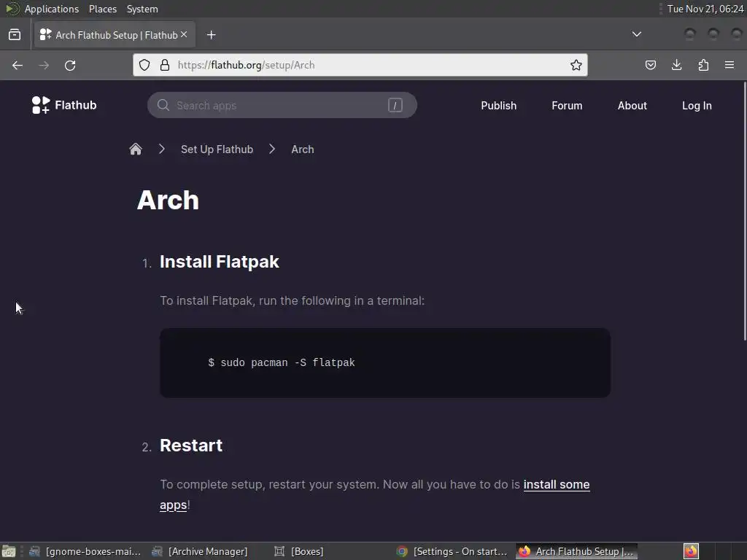Click the site security padlock icon
Viewport: 747px width, 560px height.
165,65
